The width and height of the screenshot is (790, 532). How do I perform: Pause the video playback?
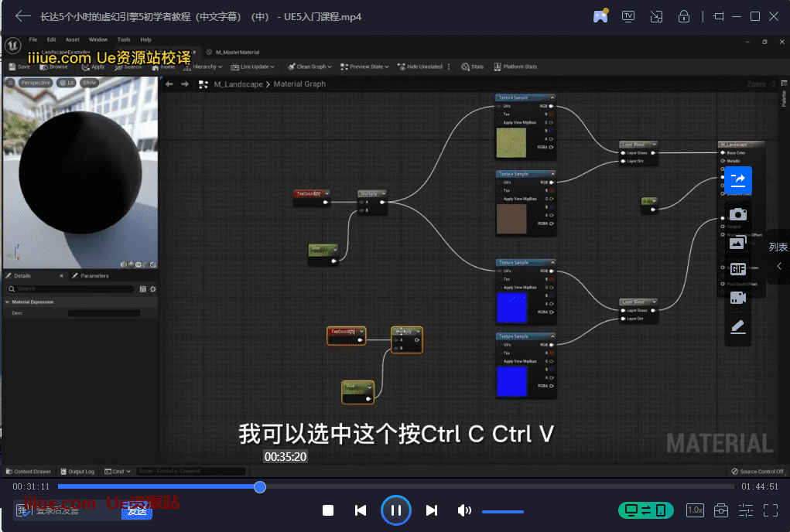point(395,510)
